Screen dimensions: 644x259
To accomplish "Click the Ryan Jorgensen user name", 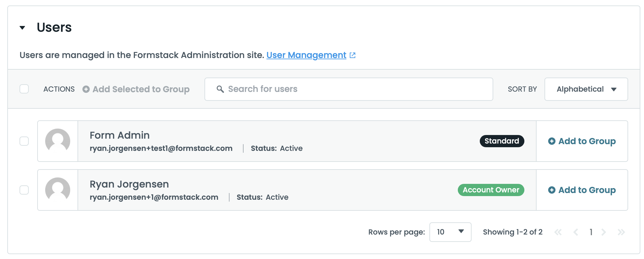I will click(129, 184).
